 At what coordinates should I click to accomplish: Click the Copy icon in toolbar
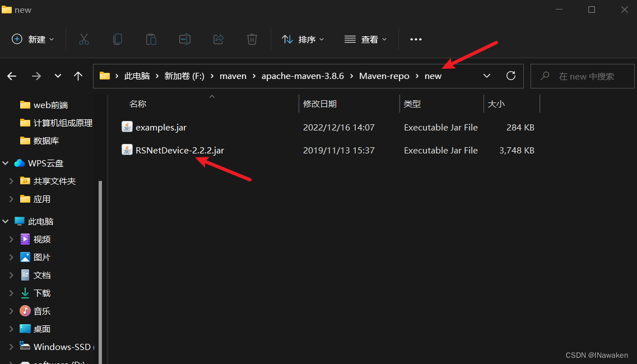pos(118,39)
